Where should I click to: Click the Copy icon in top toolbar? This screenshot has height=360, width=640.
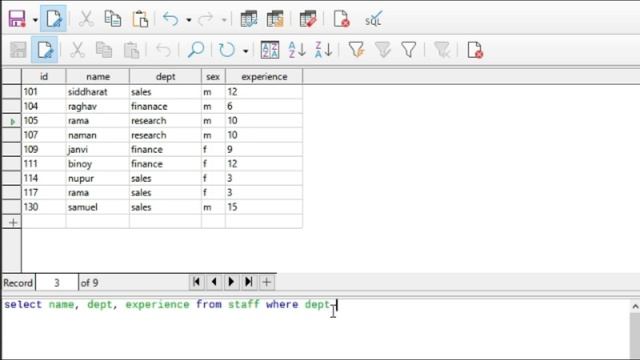click(x=113, y=19)
